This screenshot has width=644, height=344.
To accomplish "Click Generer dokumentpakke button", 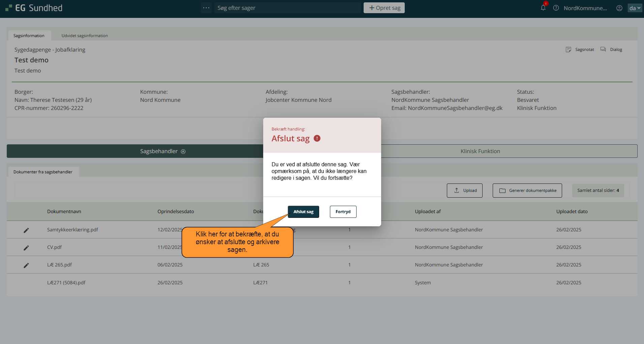I will point(527,191).
